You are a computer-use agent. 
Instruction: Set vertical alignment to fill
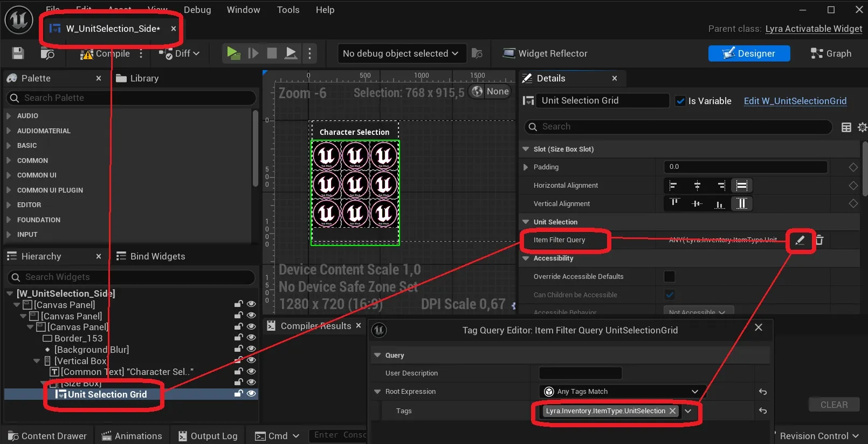point(742,203)
